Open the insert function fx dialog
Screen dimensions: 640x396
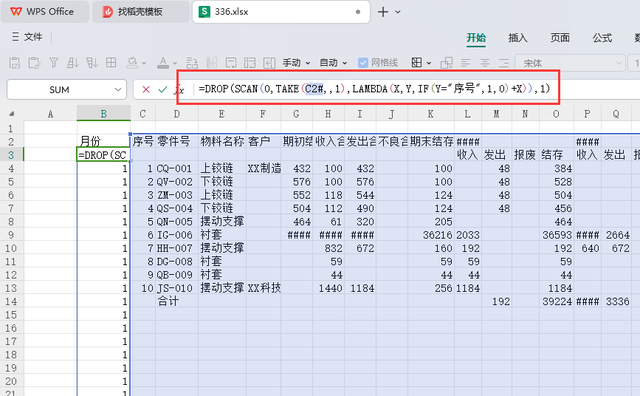point(180,89)
